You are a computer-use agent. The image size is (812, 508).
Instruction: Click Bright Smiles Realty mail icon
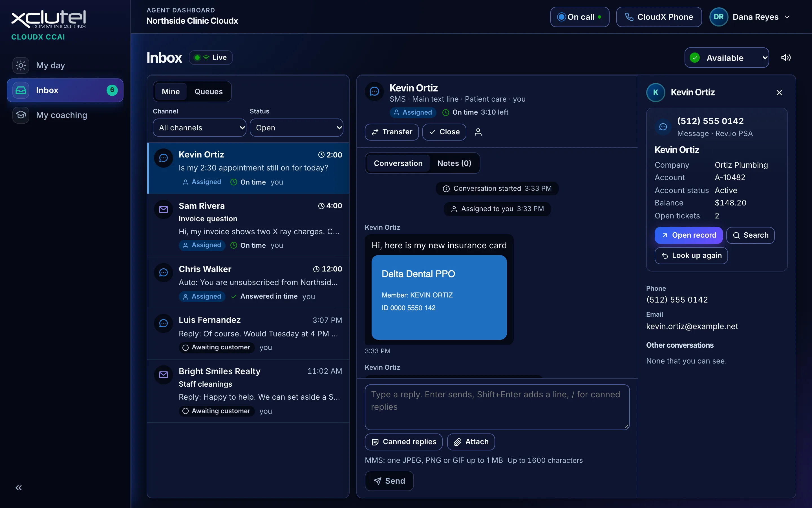pyautogui.click(x=164, y=375)
